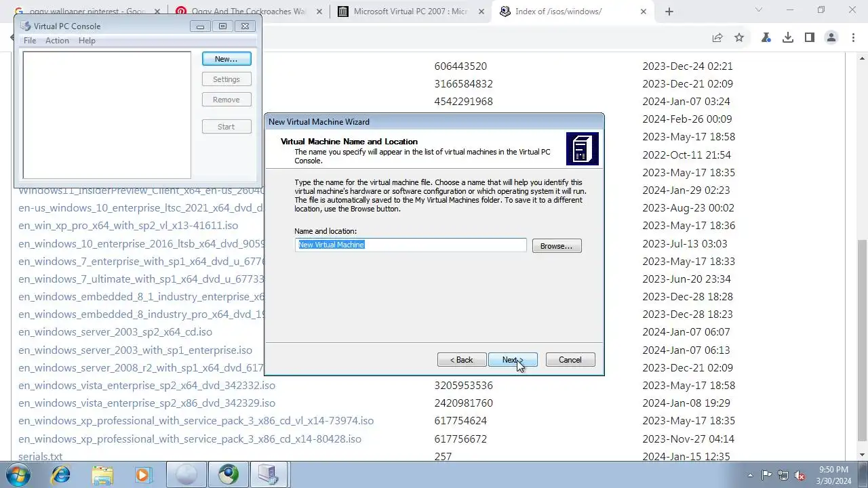Close the Index of /isos/windows/ tab
Screen dimensions: 868x488
coord(643,12)
